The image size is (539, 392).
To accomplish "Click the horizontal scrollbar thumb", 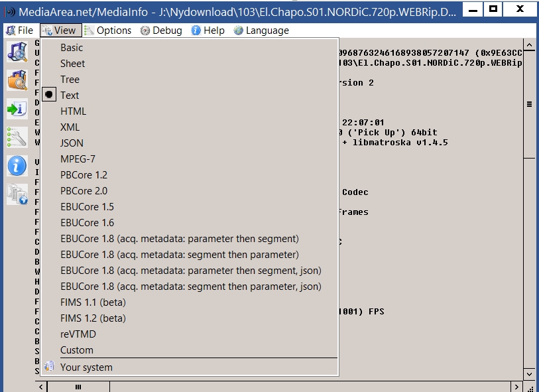I will click(x=78, y=387).
